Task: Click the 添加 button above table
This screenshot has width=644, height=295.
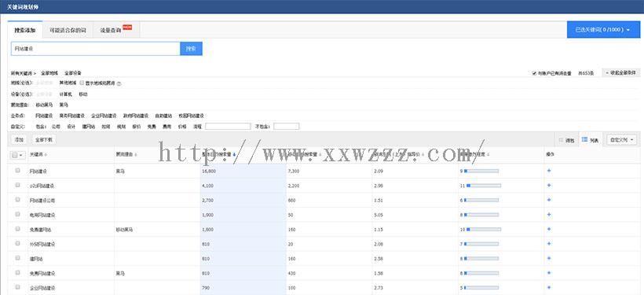Action: (x=19, y=140)
